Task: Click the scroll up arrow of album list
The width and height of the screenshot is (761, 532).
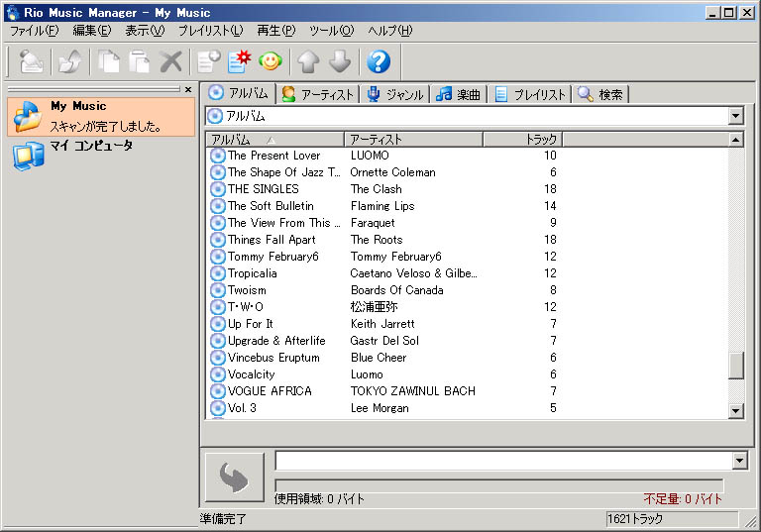Action: pos(736,140)
